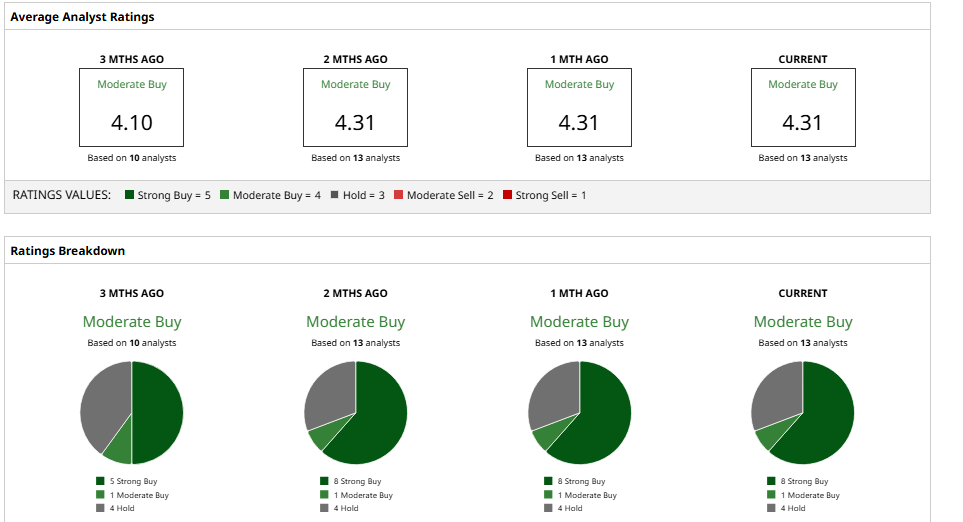Click the Average Analyst Ratings section heading
The height and width of the screenshot is (522, 963).
[82, 17]
